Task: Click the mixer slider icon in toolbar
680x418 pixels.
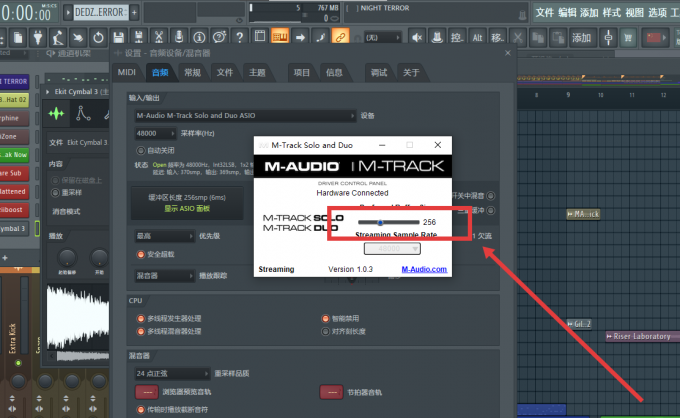Action: tap(608, 37)
